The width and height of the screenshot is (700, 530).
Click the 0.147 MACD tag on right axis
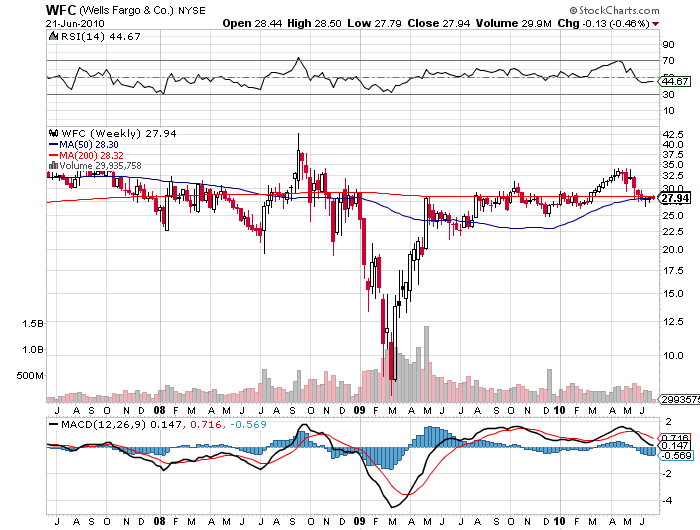tap(675, 446)
